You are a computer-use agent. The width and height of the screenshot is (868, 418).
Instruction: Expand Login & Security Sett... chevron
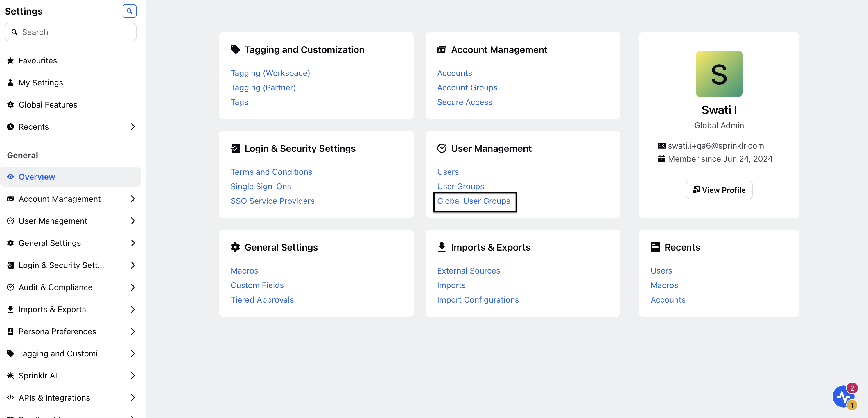coord(133,265)
